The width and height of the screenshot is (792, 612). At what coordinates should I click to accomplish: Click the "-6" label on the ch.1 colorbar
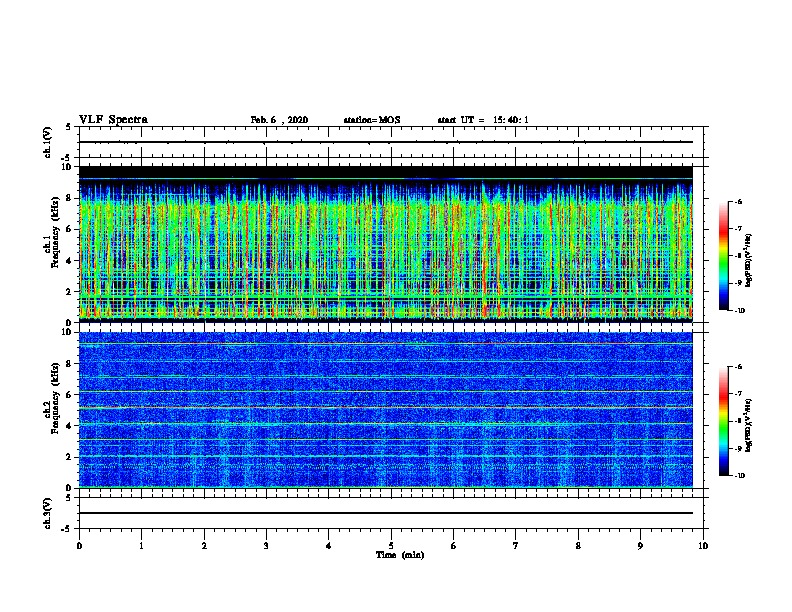click(x=738, y=202)
